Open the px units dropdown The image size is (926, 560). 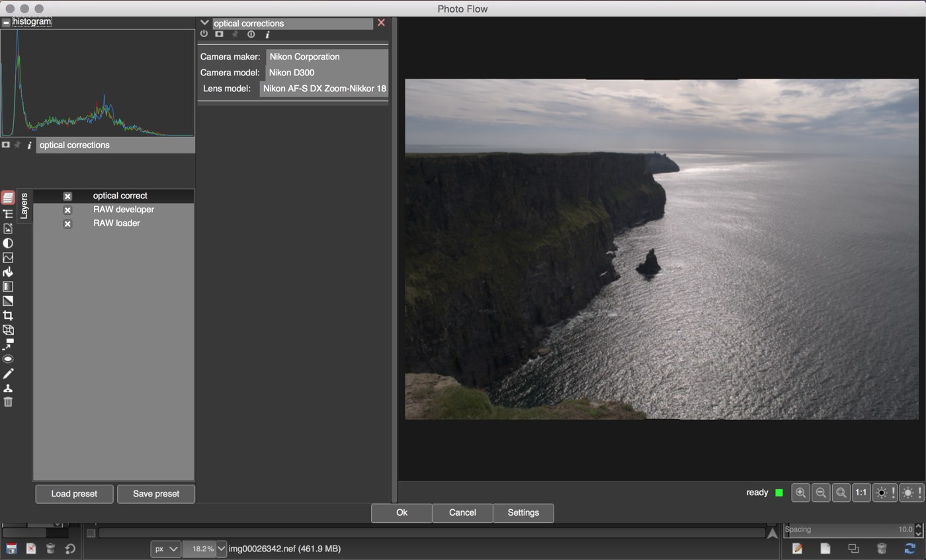pyautogui.click(x=165, y=549)
